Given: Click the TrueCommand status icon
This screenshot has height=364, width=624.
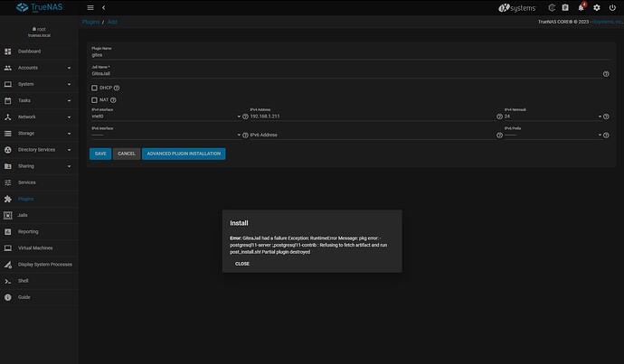Looking at the screenshot, I should [x=550, y=8].
